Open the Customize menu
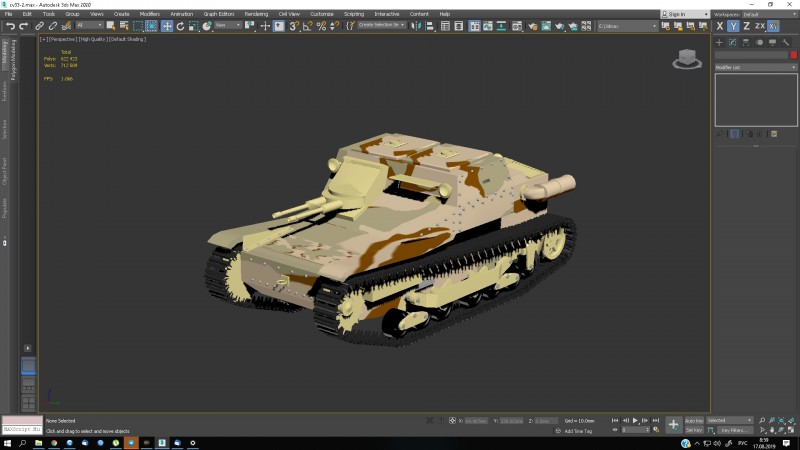The image size is (800, 450). pos(321,14)
